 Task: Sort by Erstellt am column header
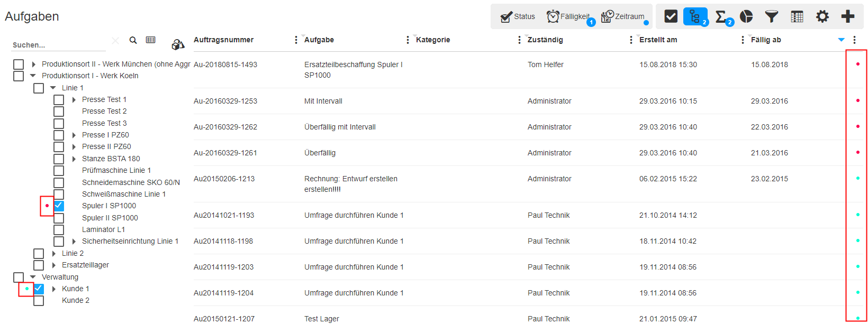(658, 40)
